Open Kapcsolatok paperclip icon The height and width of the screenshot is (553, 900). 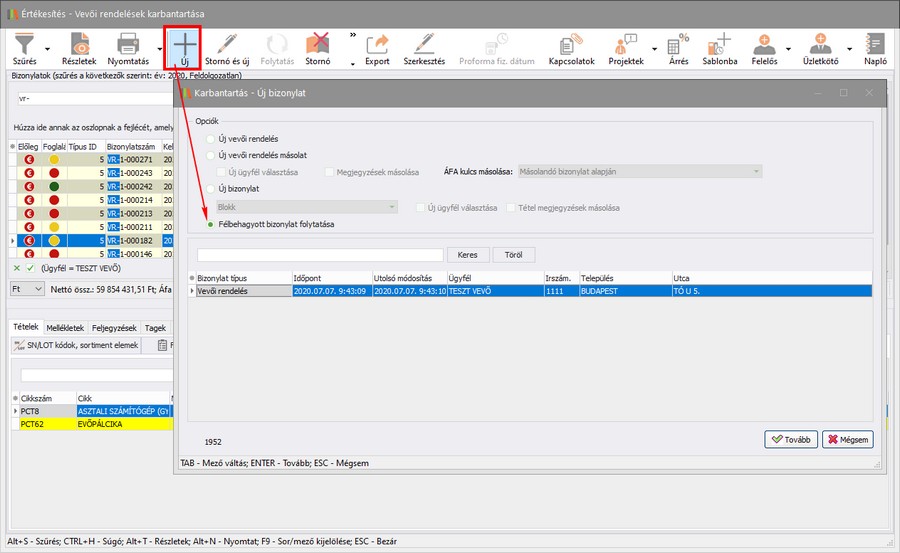[x=571, y=43]
